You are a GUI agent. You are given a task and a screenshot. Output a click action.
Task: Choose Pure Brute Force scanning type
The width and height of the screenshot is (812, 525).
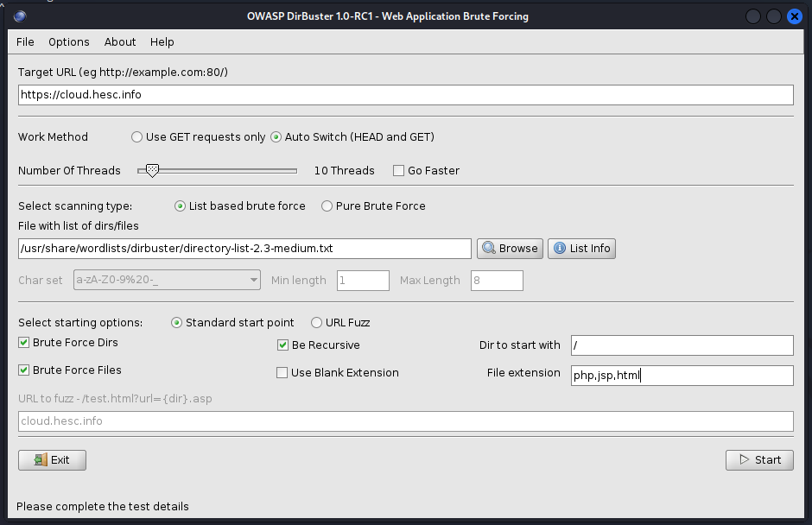pos(327,206)
